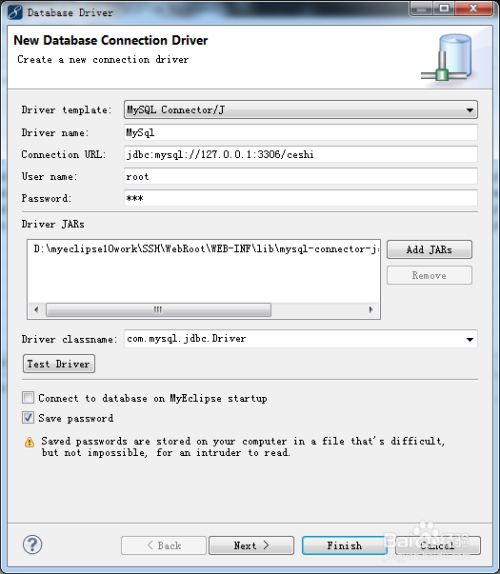Image resolution: width=500 pixels, height=574 pixels.
Task: Click the left scroll arrow in Driver JARs list
Action: point(36,310)
